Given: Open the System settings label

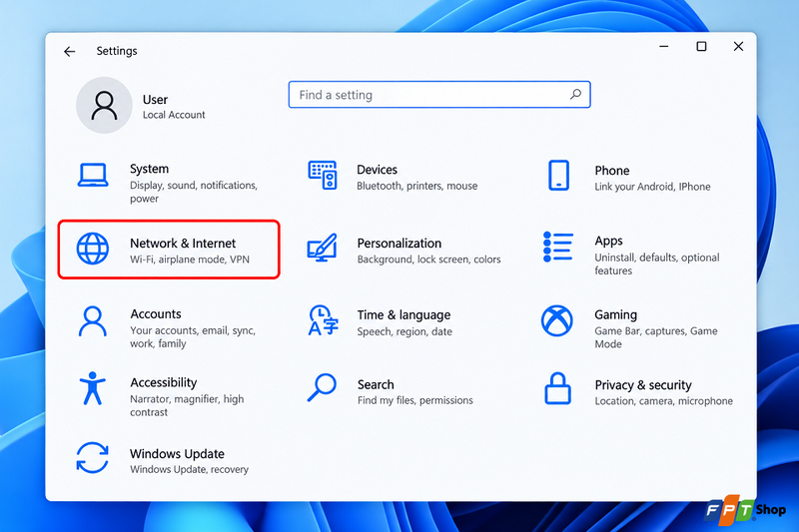Looking at the screenshot, I should 149,169.
